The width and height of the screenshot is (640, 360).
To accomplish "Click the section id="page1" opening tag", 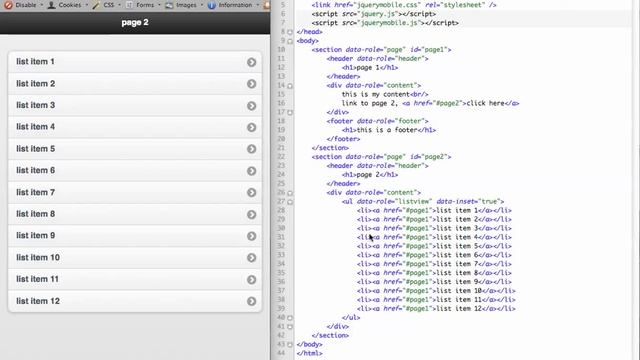I will [x=381, y=50].
